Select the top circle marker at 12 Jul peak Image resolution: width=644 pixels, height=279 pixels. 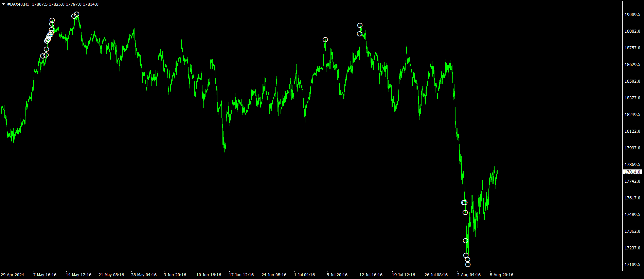coord(360,26)
